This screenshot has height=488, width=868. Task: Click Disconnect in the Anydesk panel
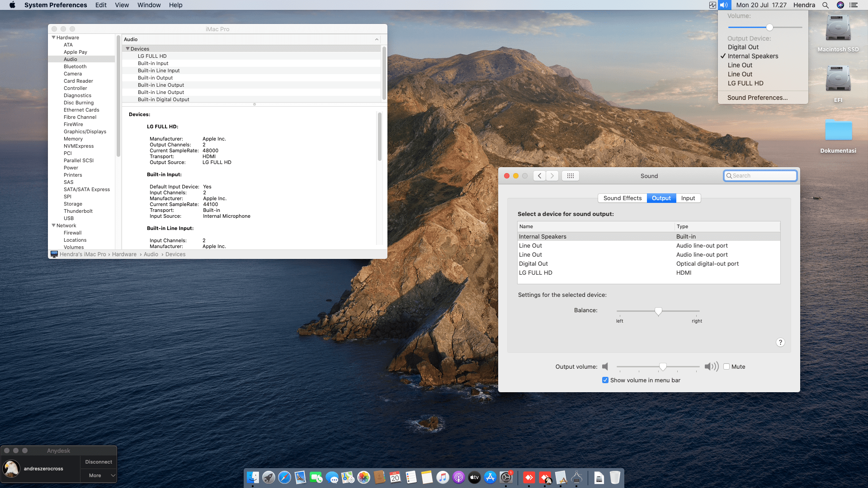click(99, 462)
